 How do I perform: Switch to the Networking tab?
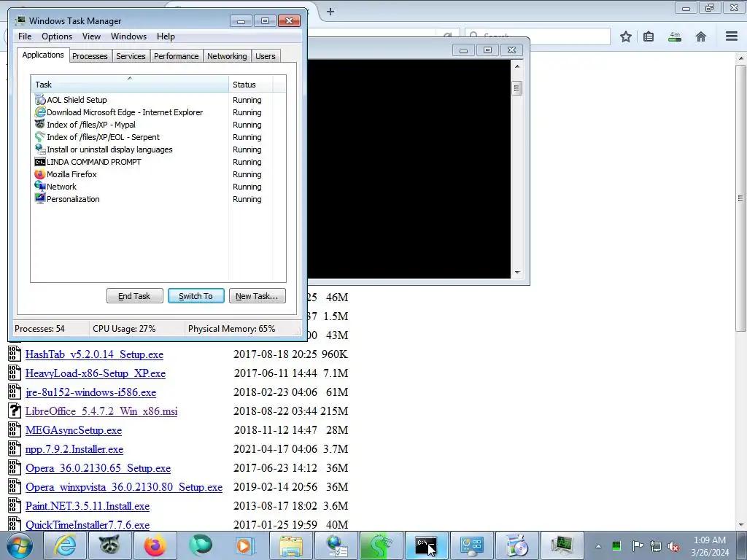pyautogui.click(x=227, y=56)
